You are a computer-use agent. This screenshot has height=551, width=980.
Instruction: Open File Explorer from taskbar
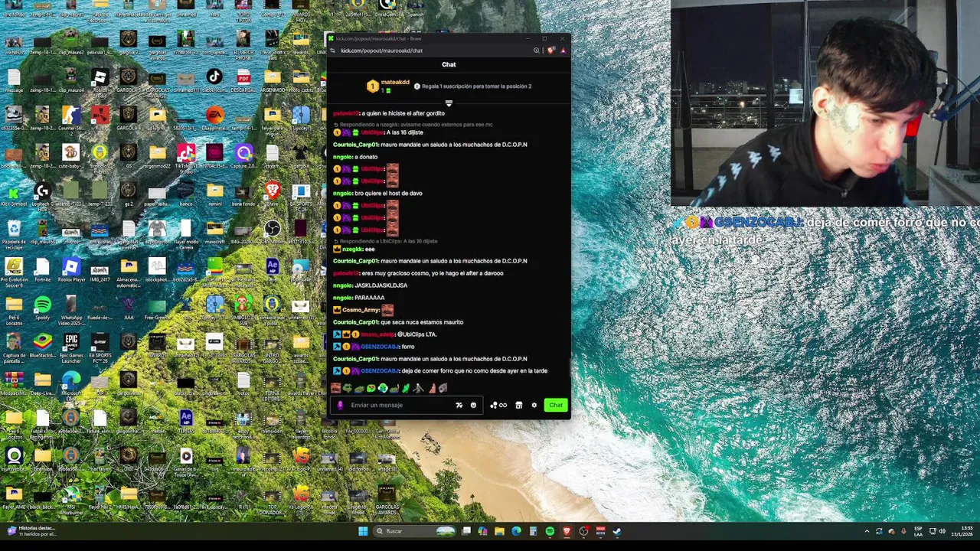point(499,531)
